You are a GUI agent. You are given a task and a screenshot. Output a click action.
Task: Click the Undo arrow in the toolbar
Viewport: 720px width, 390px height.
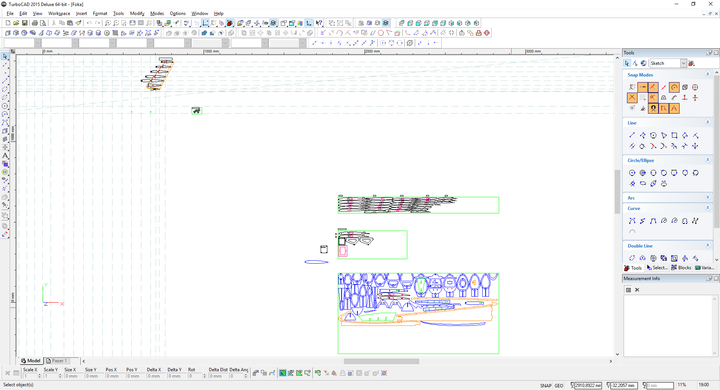pos(89,23)
